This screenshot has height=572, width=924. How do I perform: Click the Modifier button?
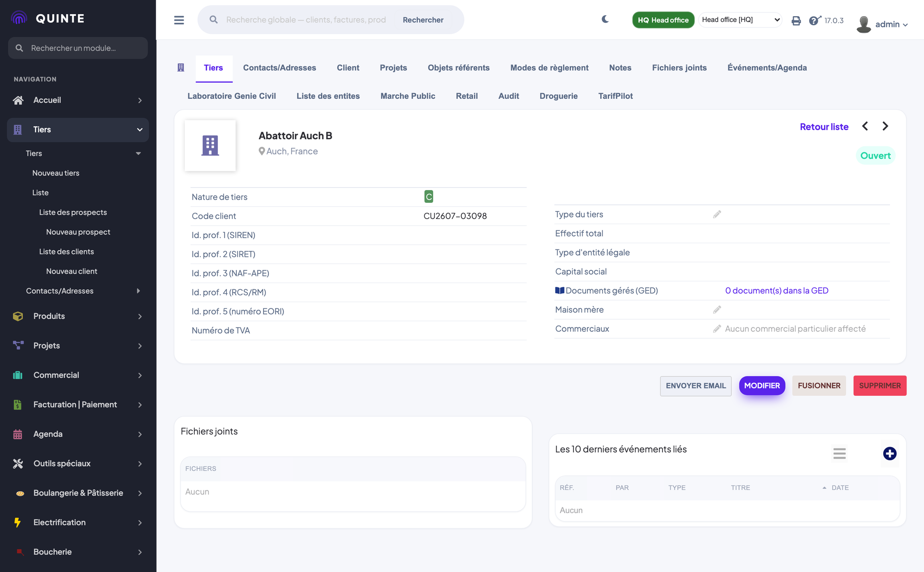[762, 385]
